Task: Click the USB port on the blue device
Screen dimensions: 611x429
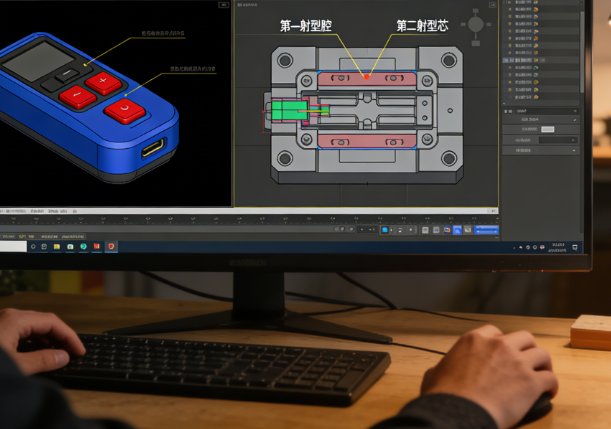Action: pos(154,149)
